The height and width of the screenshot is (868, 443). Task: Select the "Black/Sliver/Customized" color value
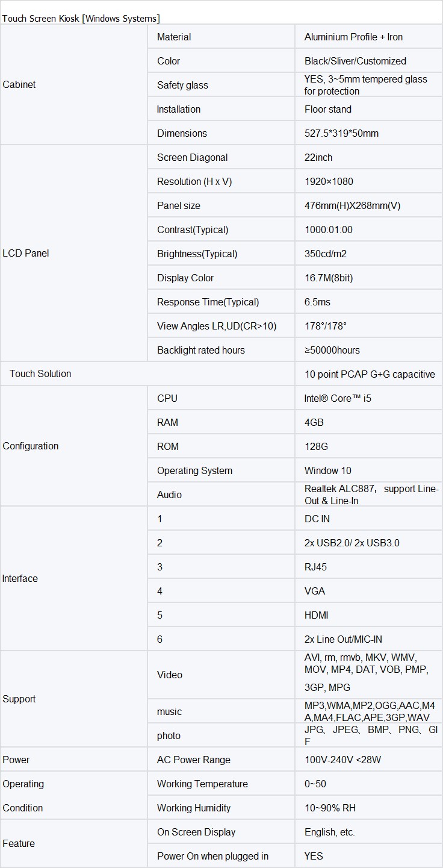[355, 61]
